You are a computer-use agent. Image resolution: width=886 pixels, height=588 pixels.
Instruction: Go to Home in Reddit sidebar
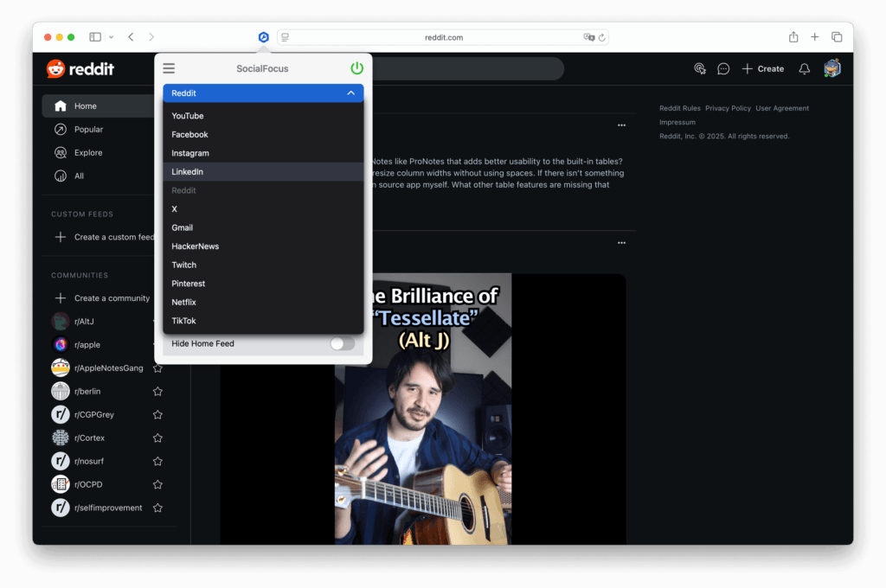(x=99, y=106)
